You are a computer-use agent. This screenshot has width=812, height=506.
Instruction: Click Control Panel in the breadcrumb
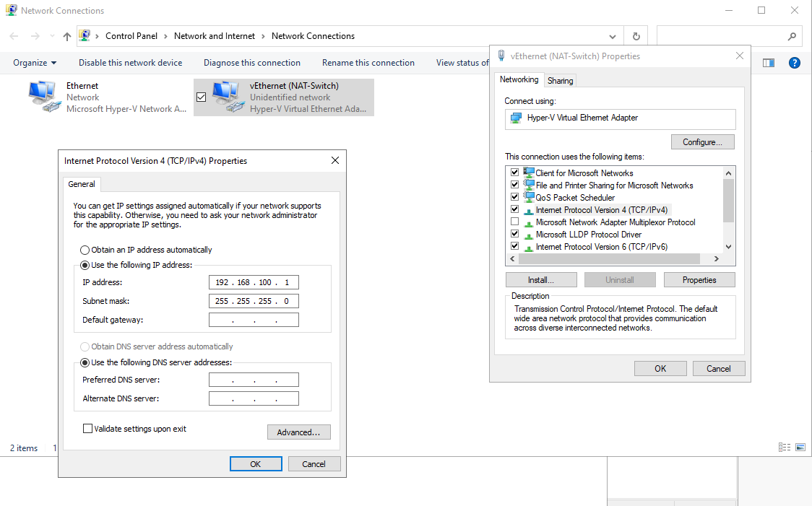[x=131, y=36]
